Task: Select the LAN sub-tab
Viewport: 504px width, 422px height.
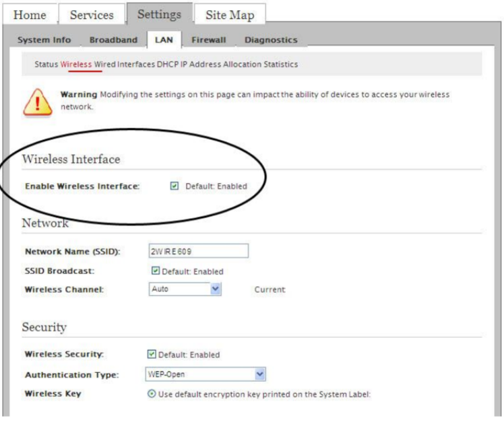Action: click(164, 40)
